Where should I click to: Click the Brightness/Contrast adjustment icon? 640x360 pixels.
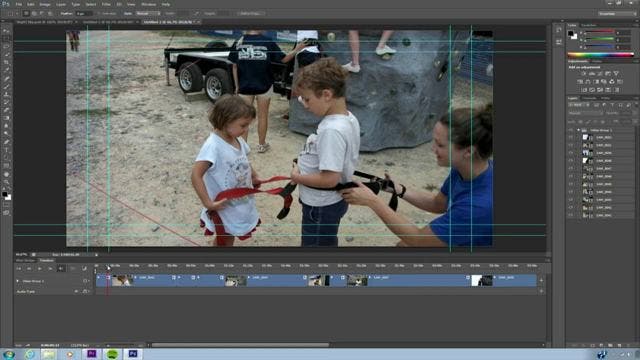tap(583, 73)
